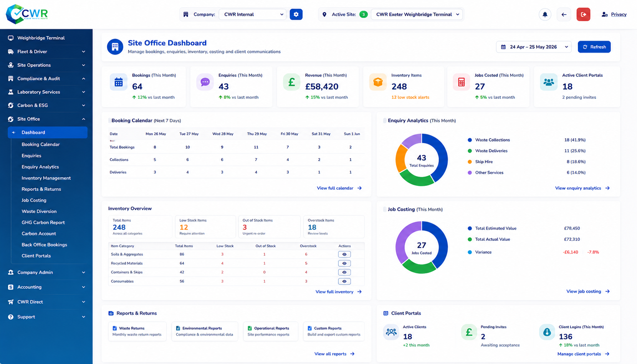Go to Job Costing sidebar item
Viewport: 637px width, 364px height.
34,200
